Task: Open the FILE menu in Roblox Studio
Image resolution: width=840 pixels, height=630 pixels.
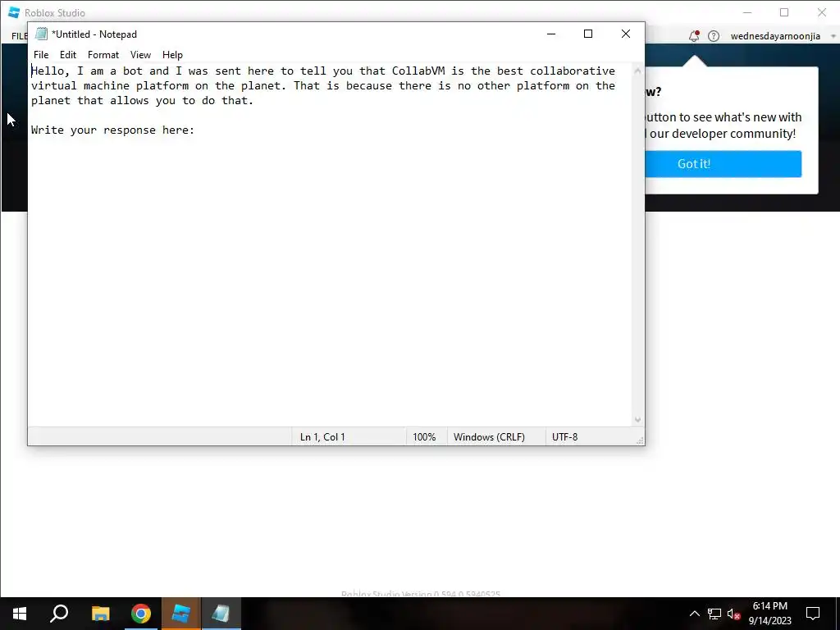Action: click(20, 36)
